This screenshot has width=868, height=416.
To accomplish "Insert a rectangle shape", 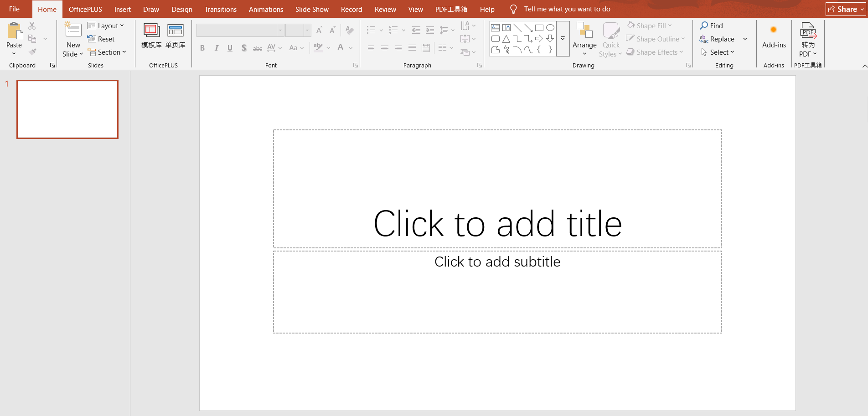I will click(539, 27).
